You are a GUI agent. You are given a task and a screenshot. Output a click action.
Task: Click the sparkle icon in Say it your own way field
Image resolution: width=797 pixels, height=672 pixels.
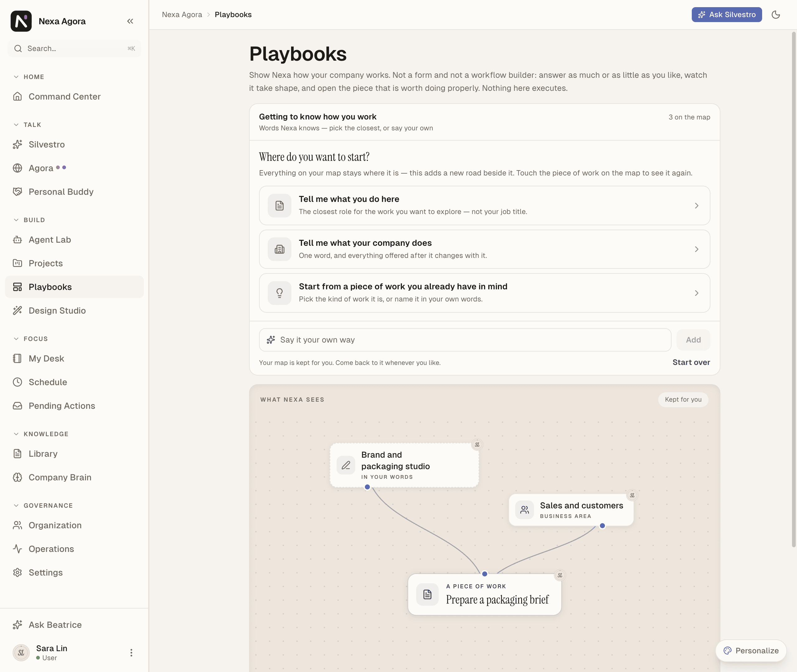271,340
